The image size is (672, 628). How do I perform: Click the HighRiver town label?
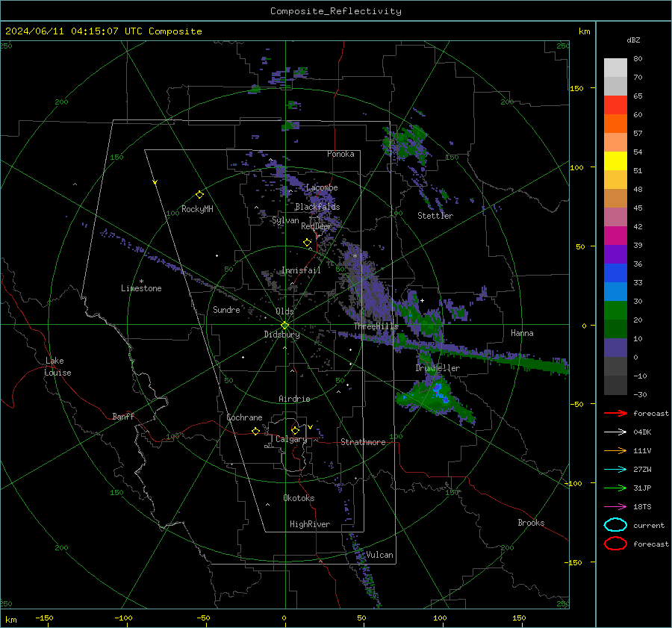click(x=310, y=524)
